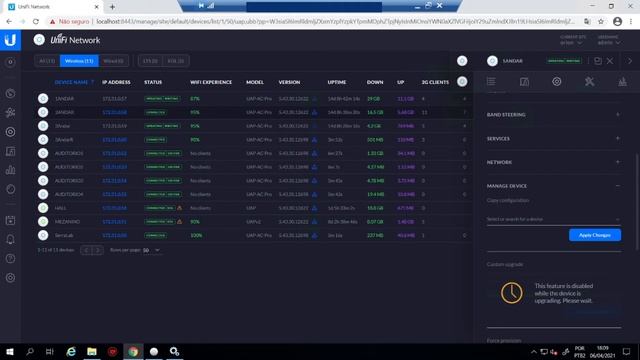Reload the page in the browser
This screenshot has height=360, width=640.
pyautogui.click(x=36, y=21)
